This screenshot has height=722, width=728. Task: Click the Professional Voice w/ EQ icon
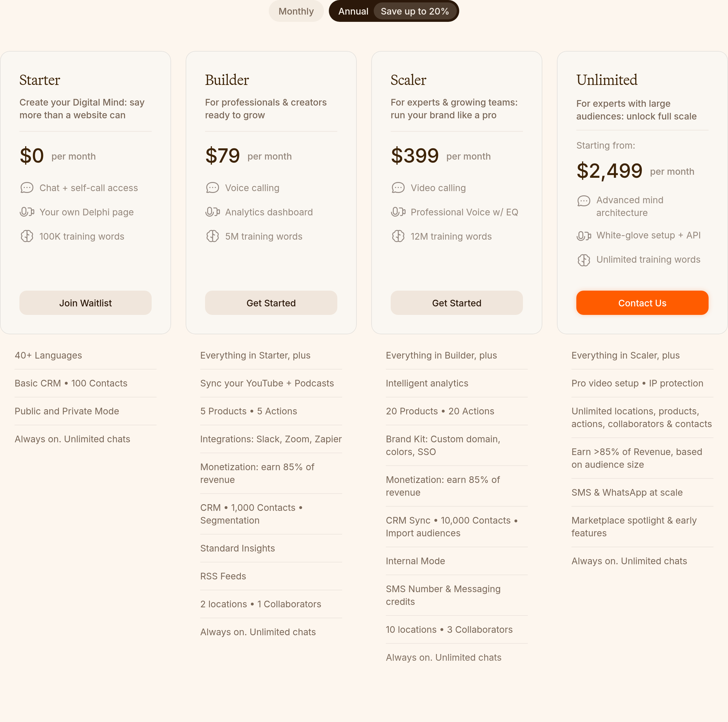[398, 212]
